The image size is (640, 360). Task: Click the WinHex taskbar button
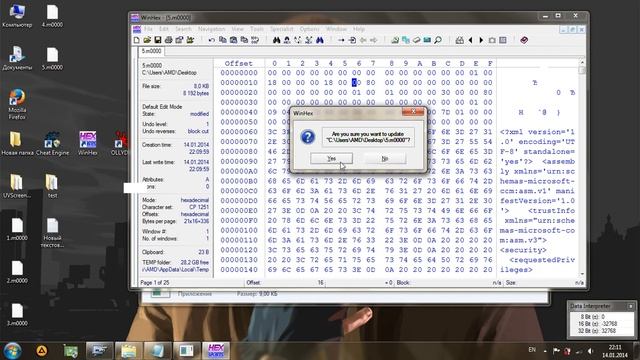tap(216, 351)
